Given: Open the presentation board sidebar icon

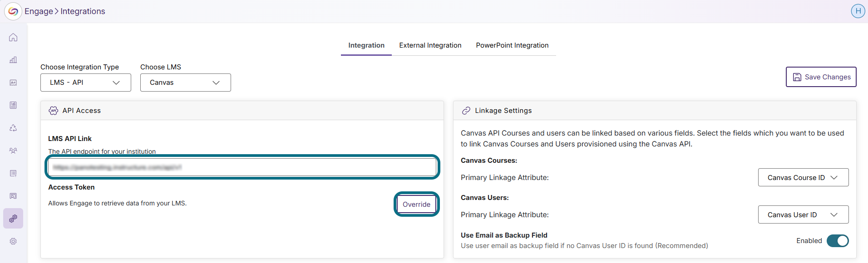Looking at the screenshot, I should [x=13, y=196].
